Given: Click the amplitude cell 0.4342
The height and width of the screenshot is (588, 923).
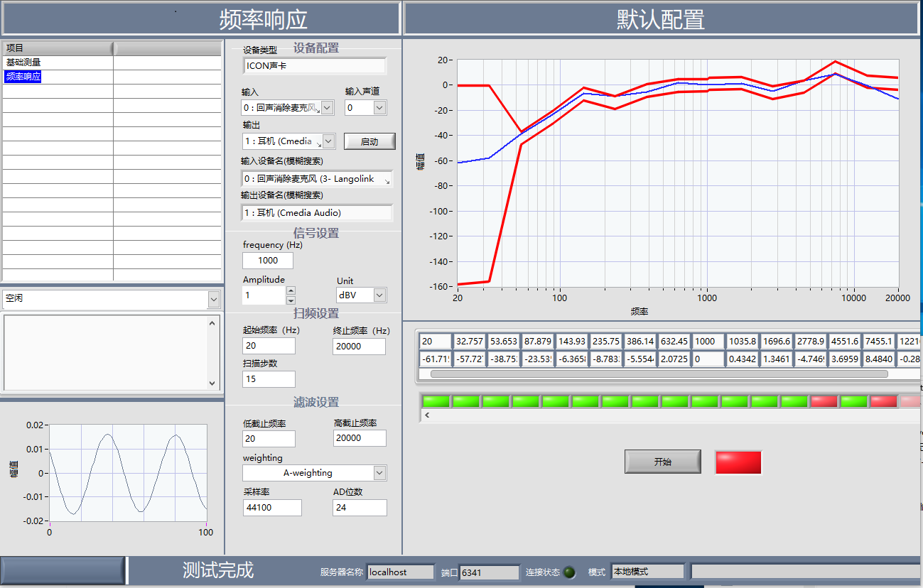Looking at the screenshot, I should click(742, 359).
